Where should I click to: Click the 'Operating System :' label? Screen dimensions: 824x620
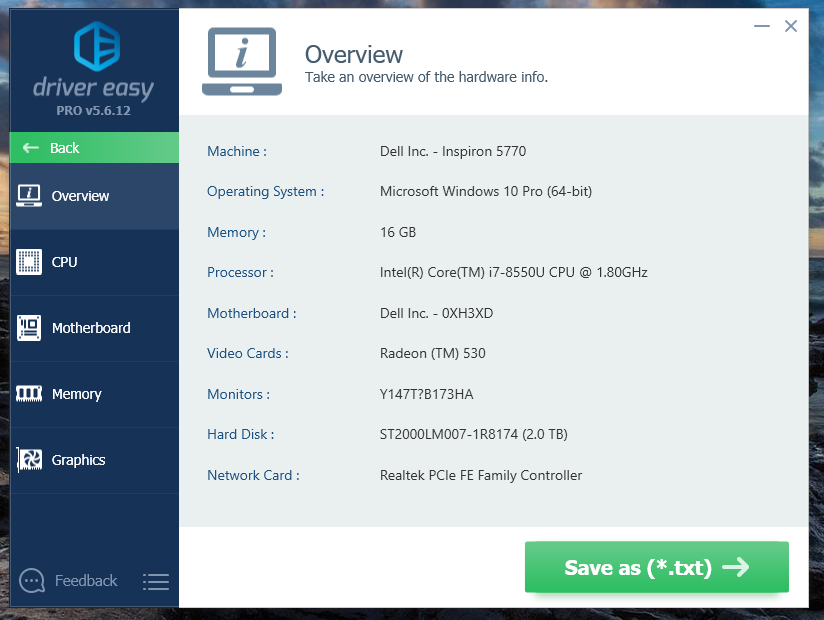tap(265, 191)
